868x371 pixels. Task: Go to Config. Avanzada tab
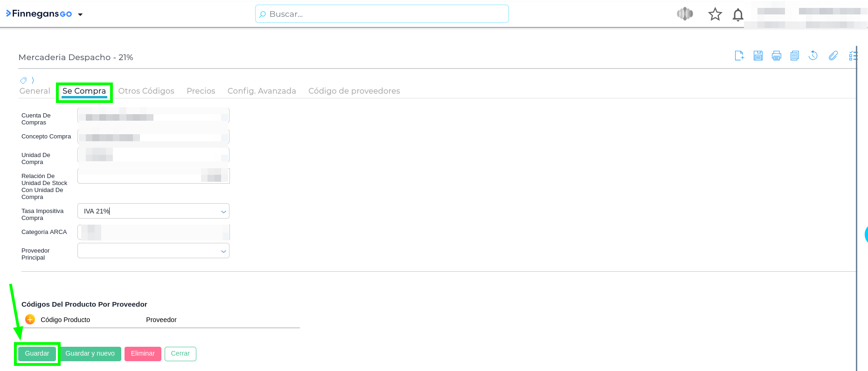click(261, 91)
